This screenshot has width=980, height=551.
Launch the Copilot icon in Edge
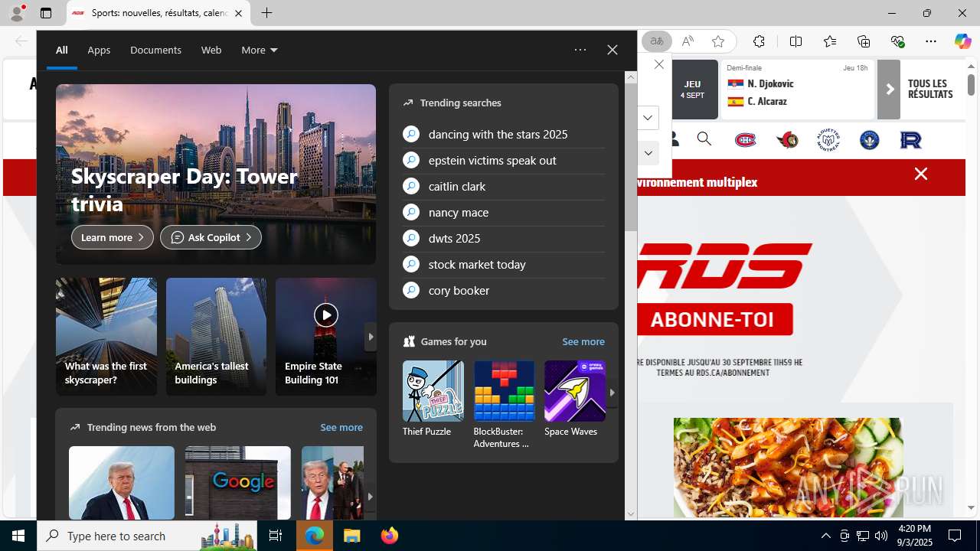click(x=962, y=41)
